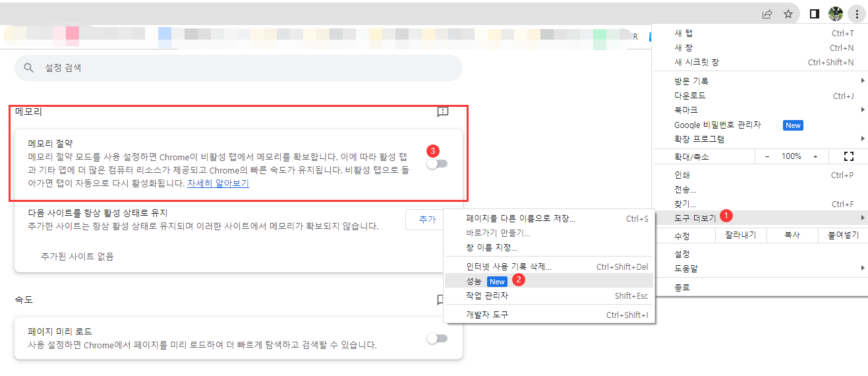Enable the 페이지 미리 로드 toggle
The height and width of the screenshot is (376, 868).
[437, 338]
